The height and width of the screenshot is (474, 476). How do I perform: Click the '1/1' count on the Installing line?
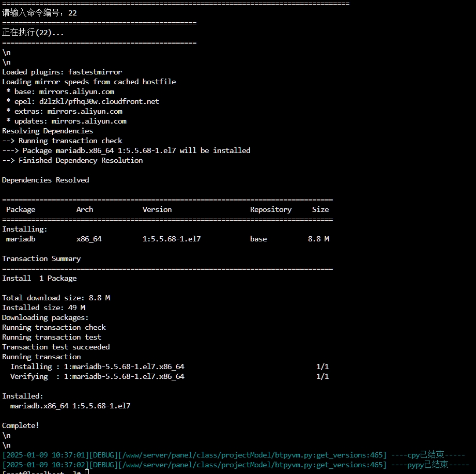tap(323, 366)
